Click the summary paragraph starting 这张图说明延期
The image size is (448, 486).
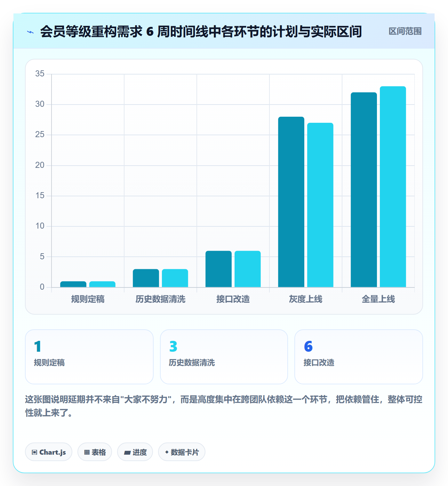pyautogui.click(x=224, y=406)
